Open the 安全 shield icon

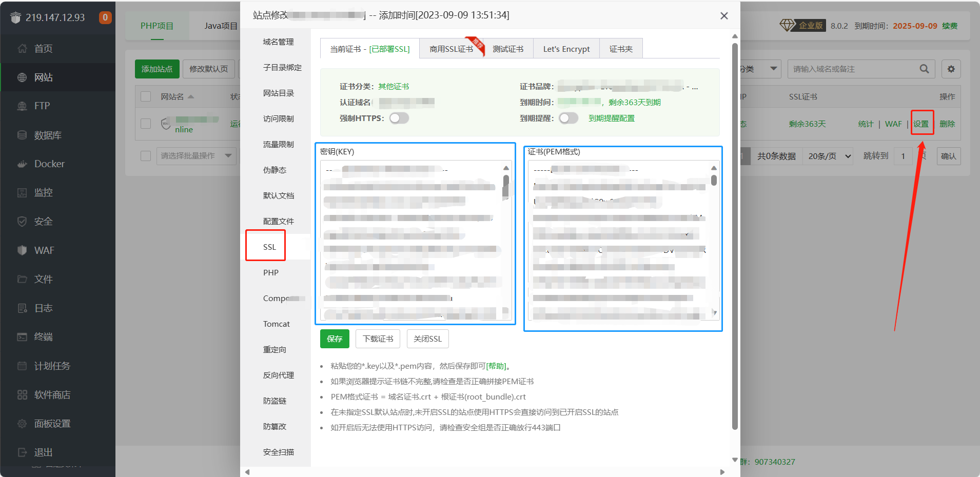22,222
